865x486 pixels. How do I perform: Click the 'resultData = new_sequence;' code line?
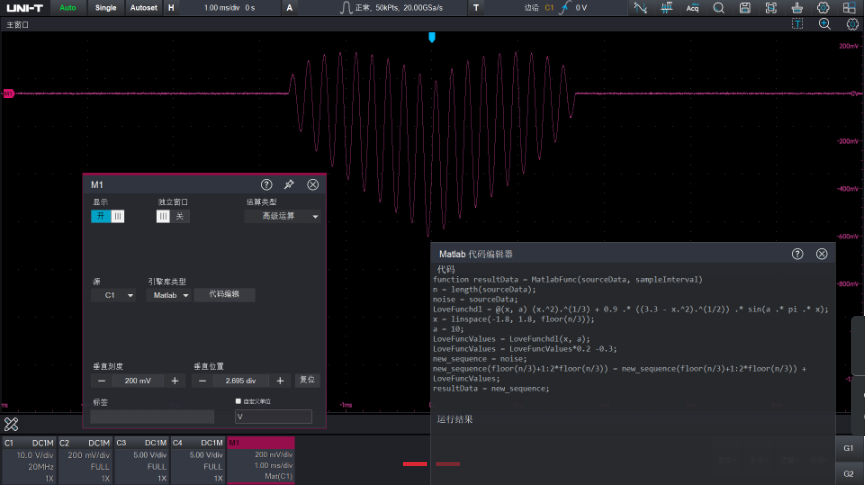491,388
